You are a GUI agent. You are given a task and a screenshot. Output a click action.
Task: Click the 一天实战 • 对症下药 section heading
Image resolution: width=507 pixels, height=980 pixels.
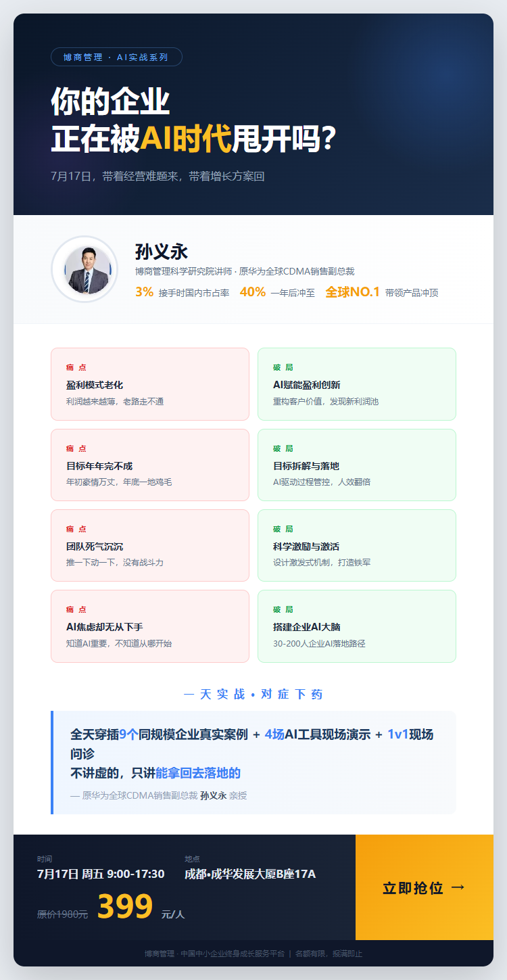[254, 694]
